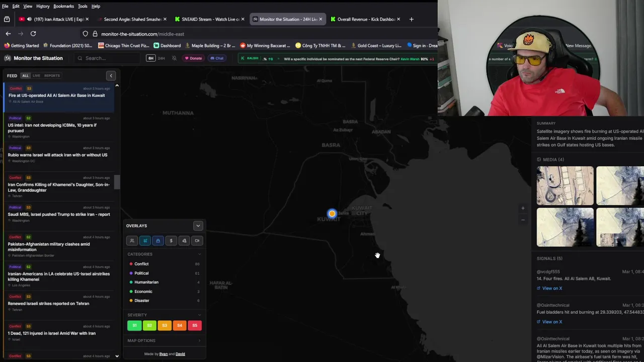The width and height of the screenshot is (644, 362).
Task: Filter by S5 severity
Action: point(195,325)
